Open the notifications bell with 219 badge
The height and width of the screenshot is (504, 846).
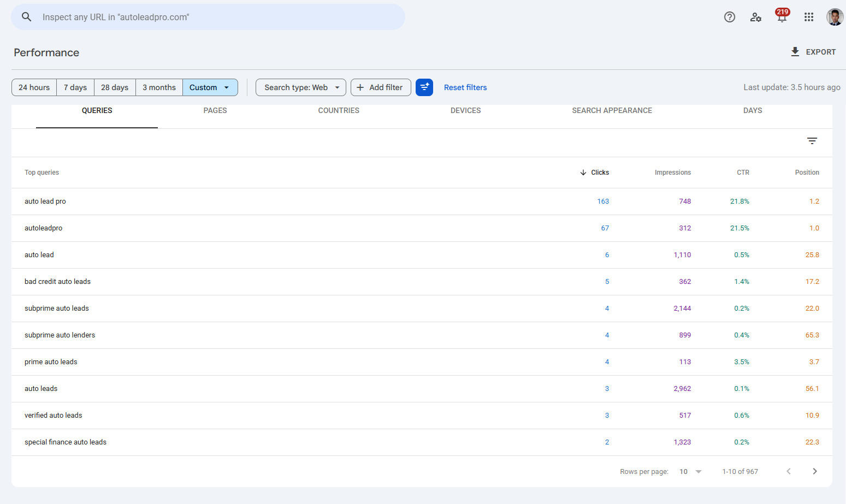782,16
